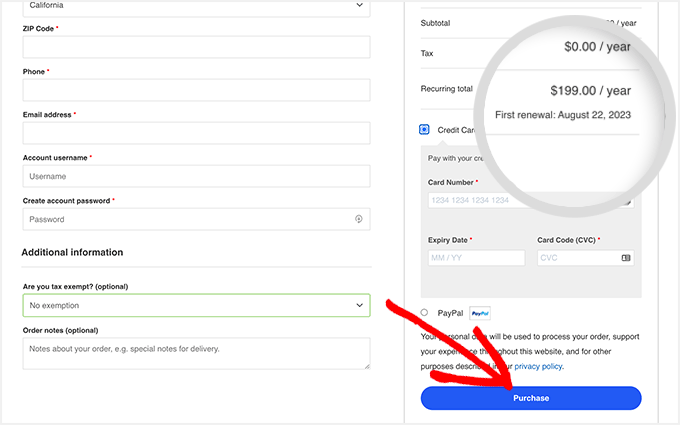Click the card icon in CVC field
680x425 pixels.
[x=626, y=258]
